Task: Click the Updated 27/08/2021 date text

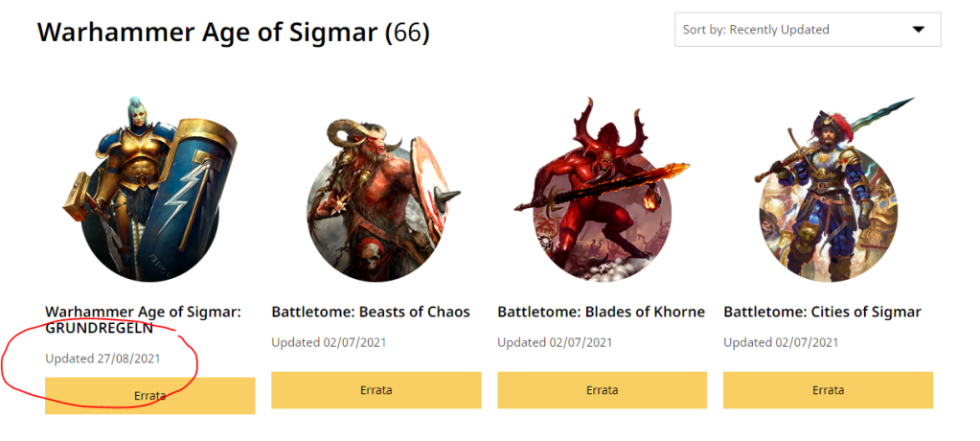Action: tap(103, 359)
